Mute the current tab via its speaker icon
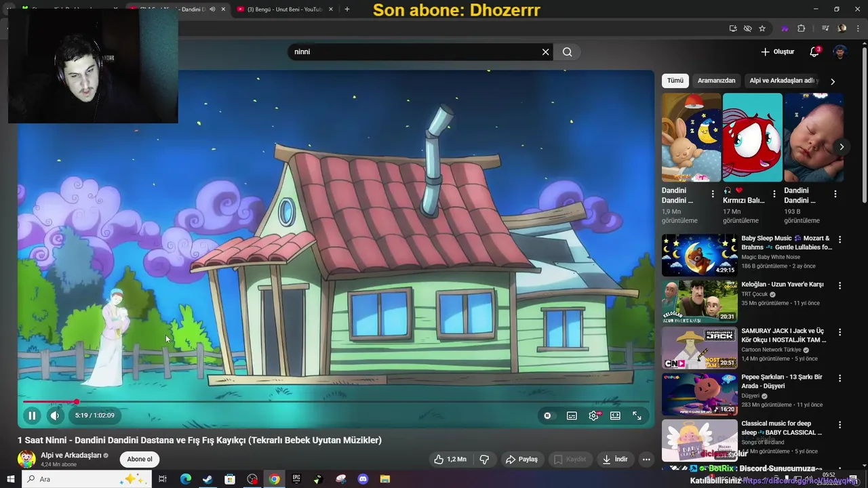 click(x=212, y=9)
